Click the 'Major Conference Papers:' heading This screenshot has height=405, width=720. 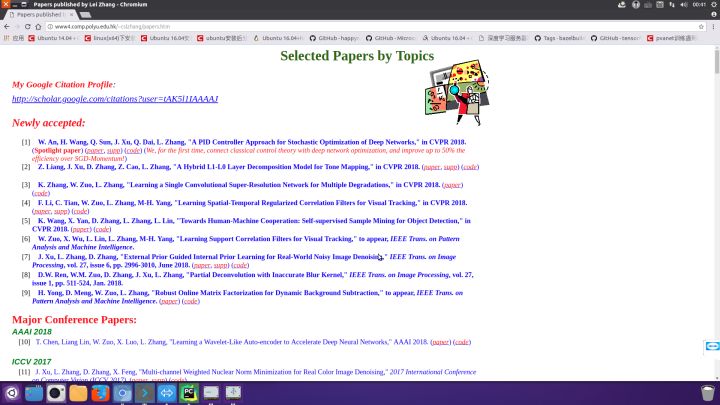click(x=74, y=320)
